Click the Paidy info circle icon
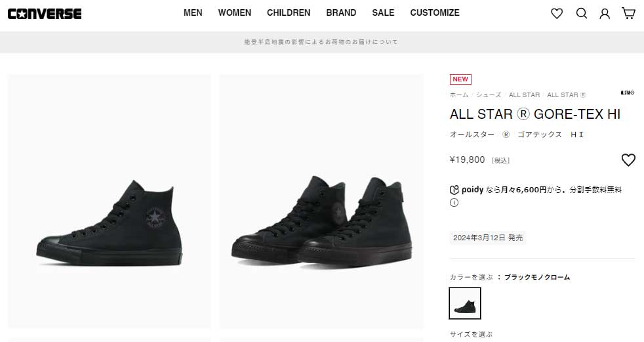Screen dimensions: 644x342 454,203
